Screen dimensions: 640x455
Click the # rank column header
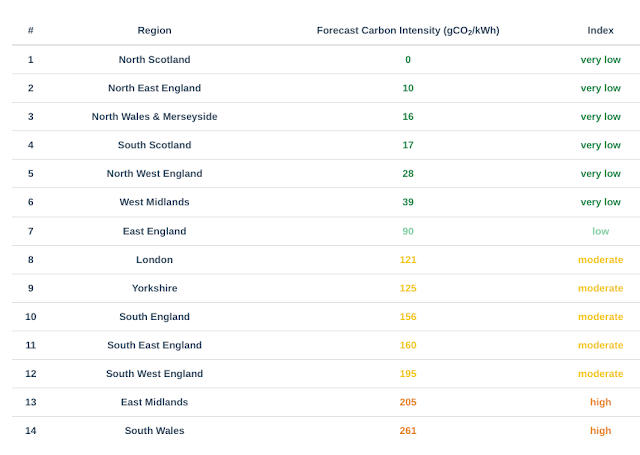(31, 31)
